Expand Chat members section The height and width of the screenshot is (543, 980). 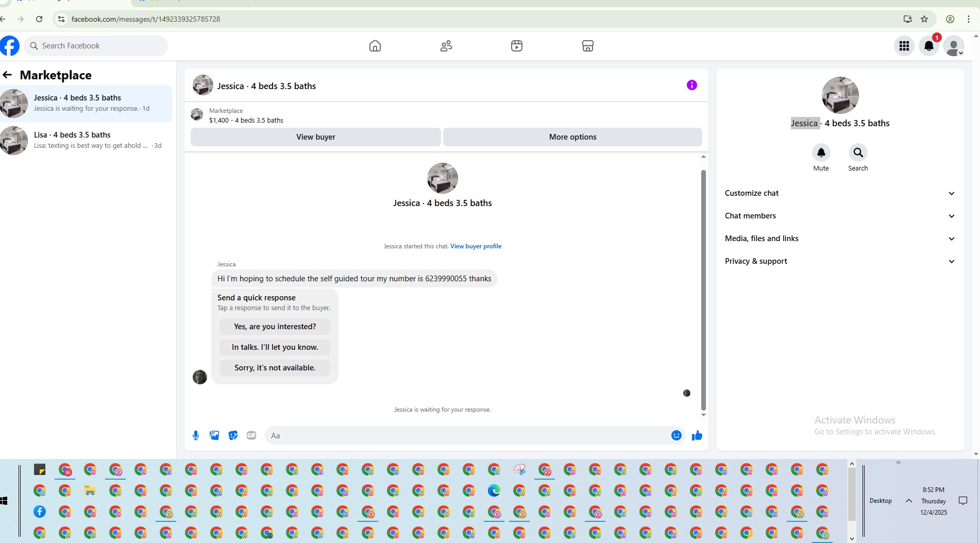pyautogui.click(x=840, y=216)
